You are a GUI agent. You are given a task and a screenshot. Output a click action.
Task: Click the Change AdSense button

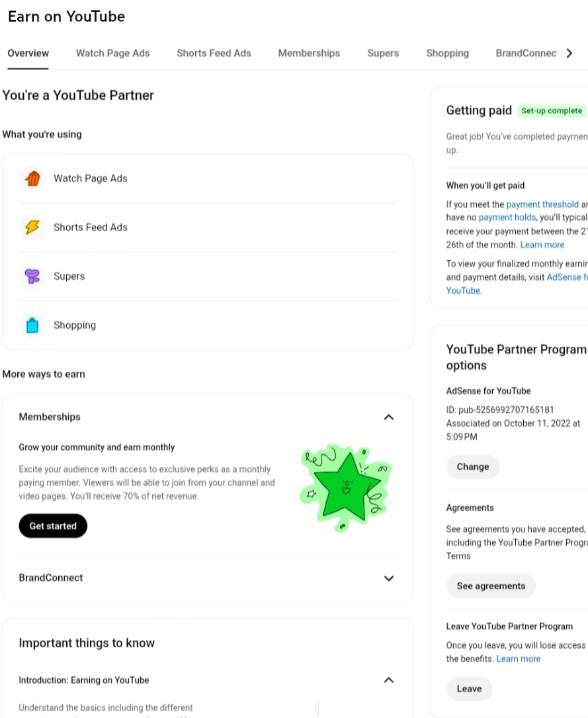[473, 467]
